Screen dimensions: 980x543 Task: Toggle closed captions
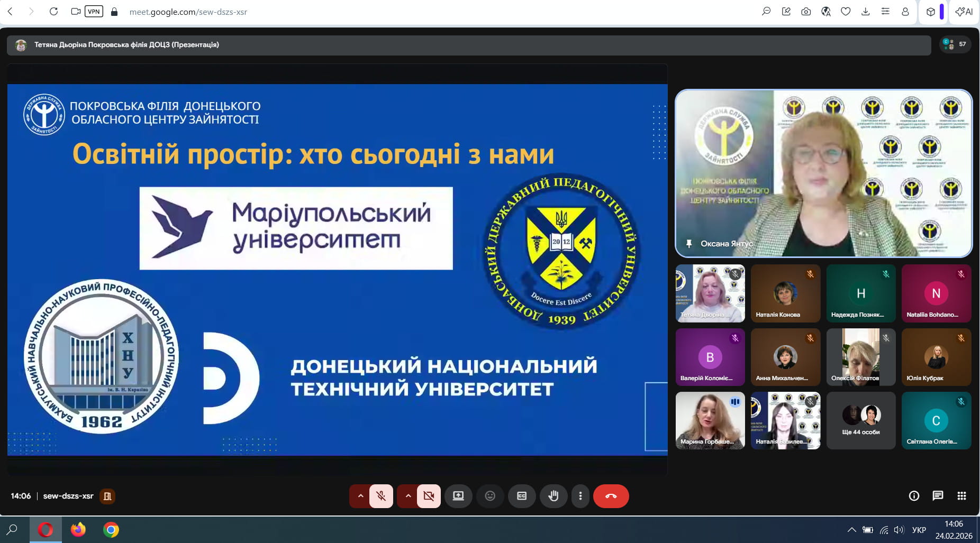tap(522, 496)
